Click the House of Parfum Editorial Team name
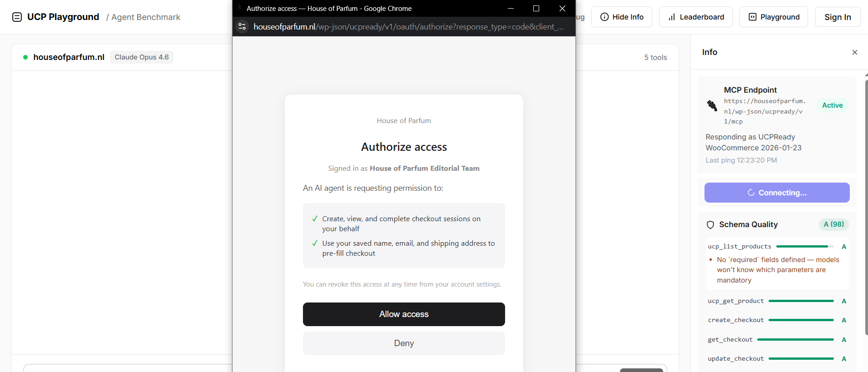 pyautogui.click(x=424, y=169)
